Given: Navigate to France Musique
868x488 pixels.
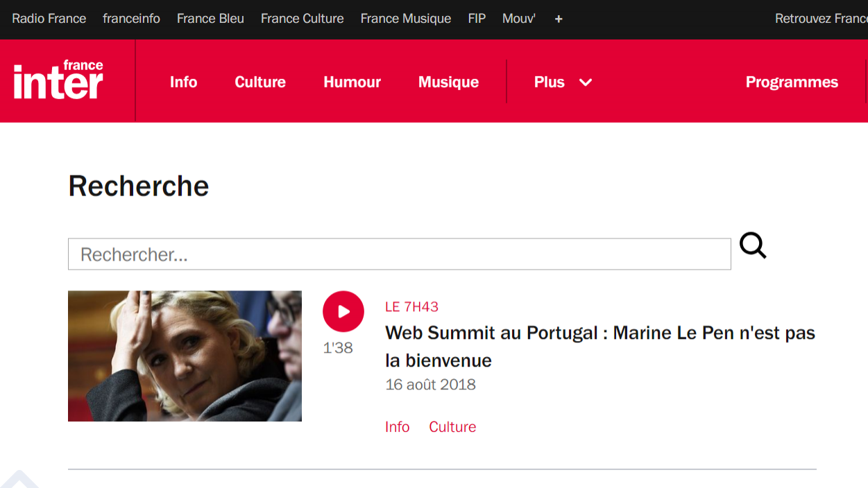Looking at the screenshot, I should [405, 19].
